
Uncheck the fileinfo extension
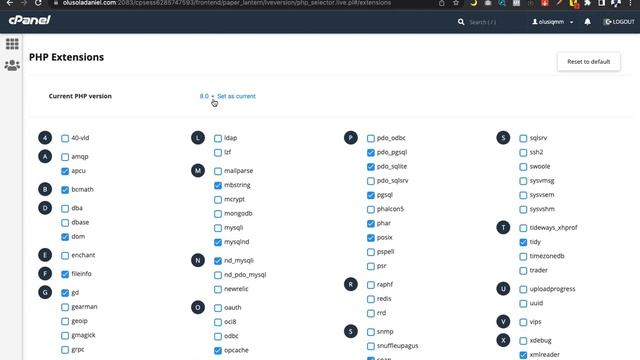coord(65,274)
